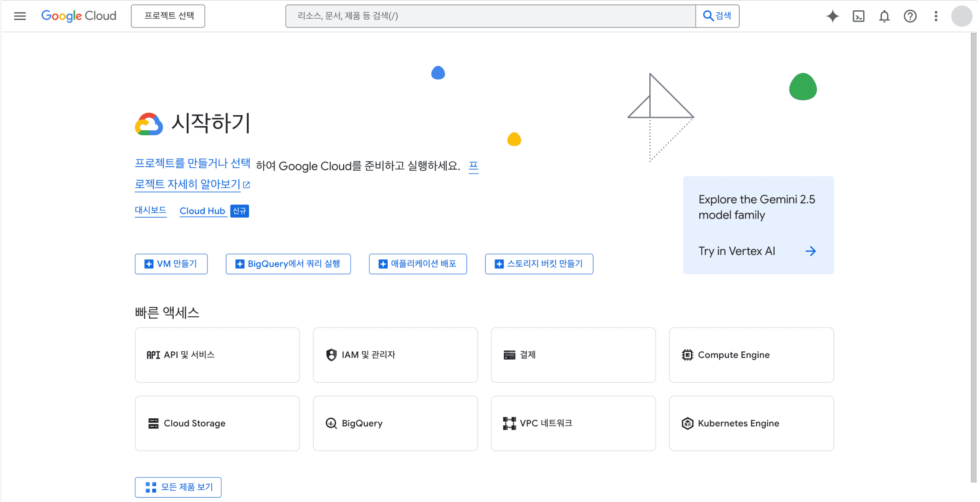The height and width of the screenshot is (502, 980).
Task: Click the Try in Vertex AI arrow
Action: [810, 251]
